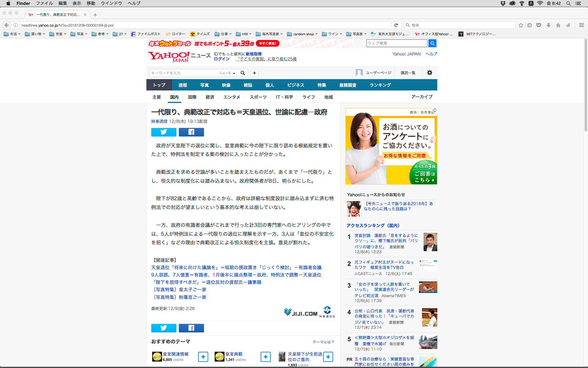Screen dimensions: 588x368
Task: Follow the 皇室関連情報 theme plus button
Action: click(x=203, y=357)
